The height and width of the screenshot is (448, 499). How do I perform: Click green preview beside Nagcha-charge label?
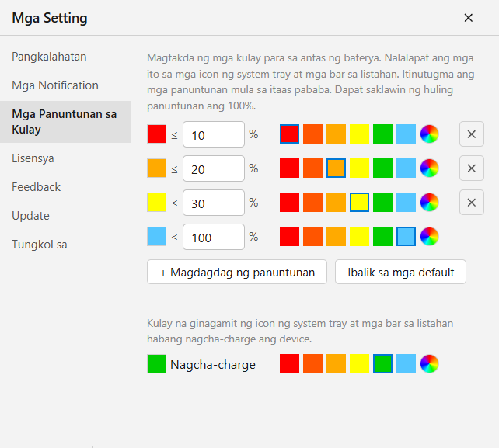pos(156,363)
